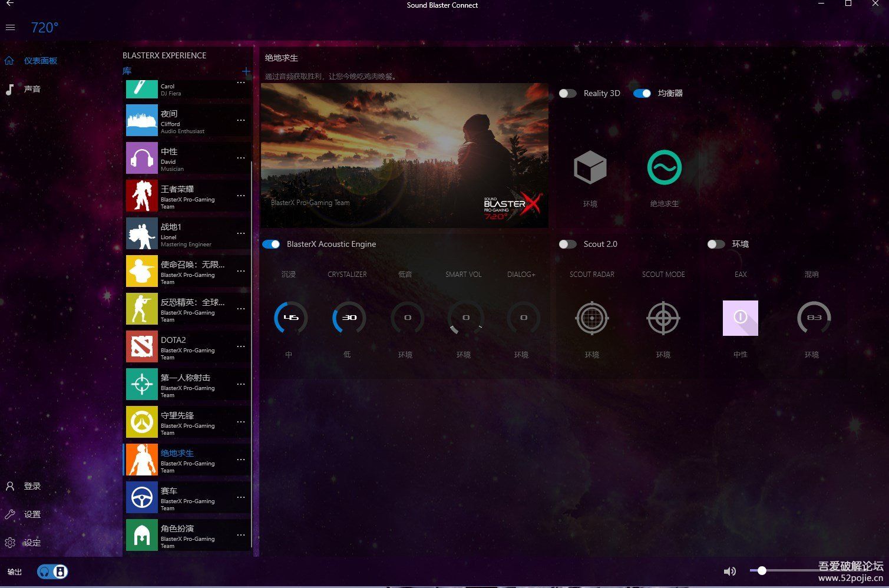Select the 绝地求生 orange profile icon
The height and width of the screenshot is (588, 889).
tap(142, 460)
